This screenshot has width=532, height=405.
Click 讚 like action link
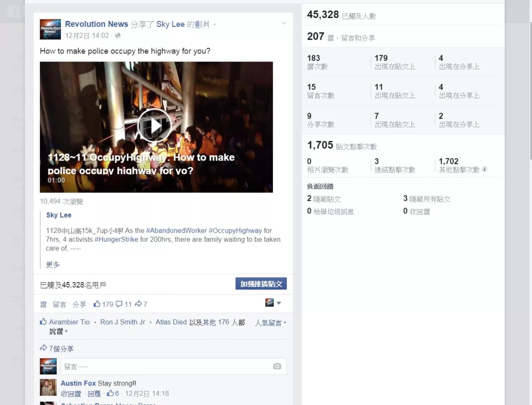pos(43,304)
